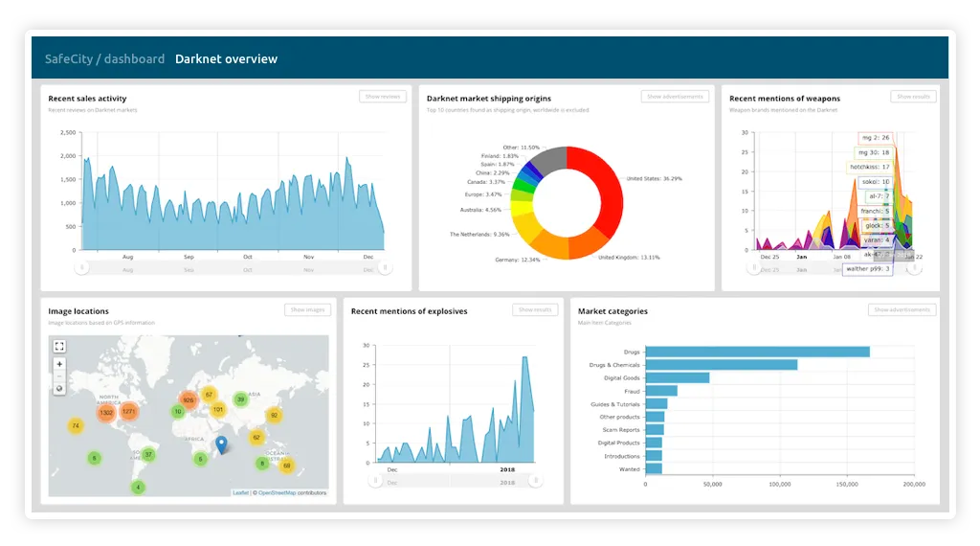Select the red United States donut segment

click(603, 188)
